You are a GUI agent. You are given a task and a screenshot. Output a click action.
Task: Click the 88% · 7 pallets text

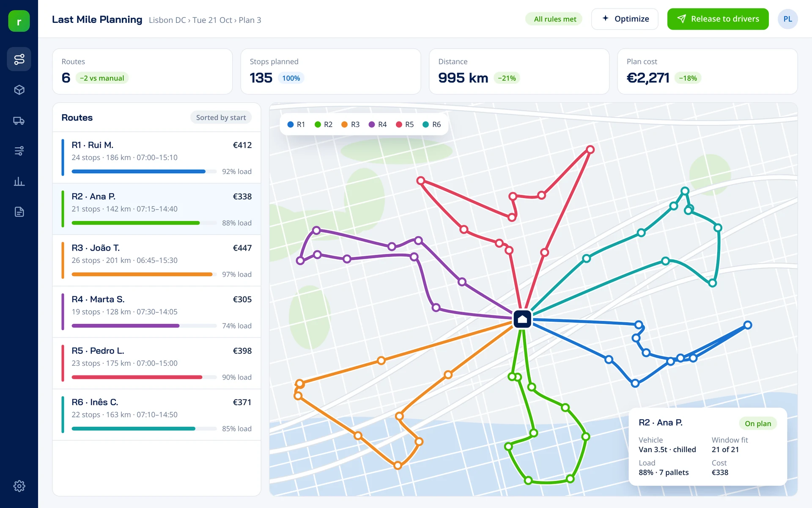coord(664,472)
